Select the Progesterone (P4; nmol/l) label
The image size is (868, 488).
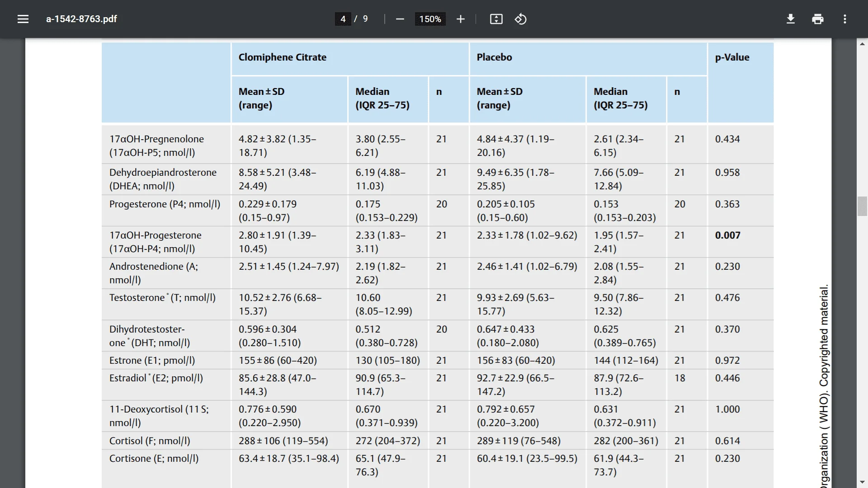click(165, 204)
